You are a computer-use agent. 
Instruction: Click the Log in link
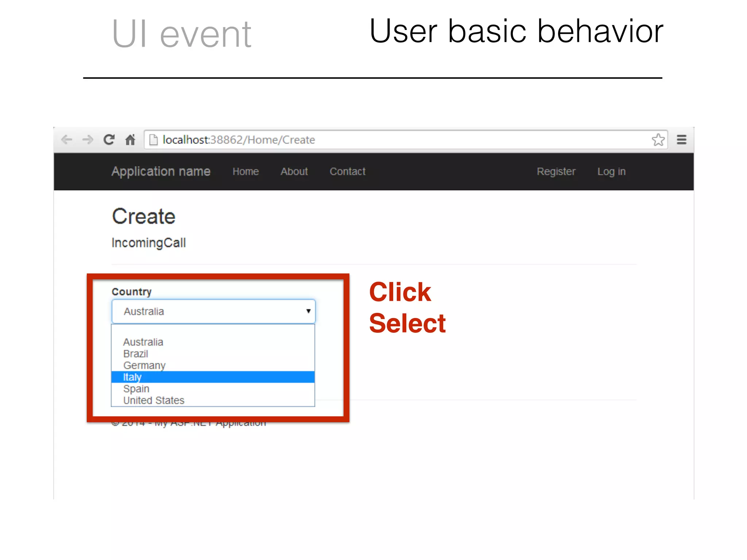pyautogui.click(x=611, y=171)
